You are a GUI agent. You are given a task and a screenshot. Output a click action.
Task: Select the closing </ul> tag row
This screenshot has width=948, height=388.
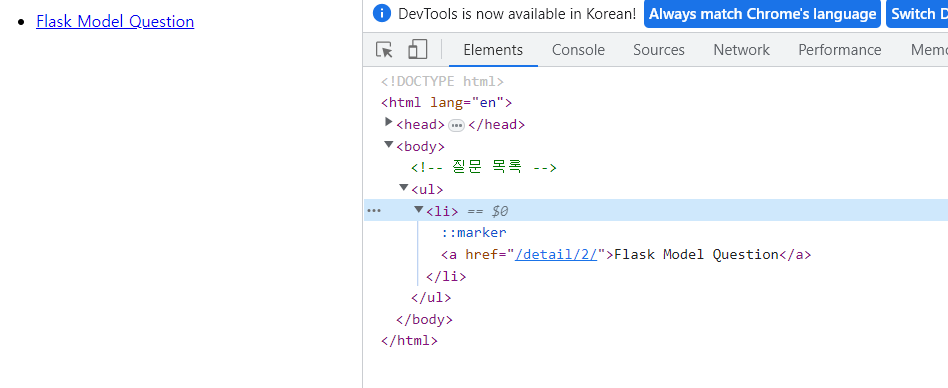[431, 298]
